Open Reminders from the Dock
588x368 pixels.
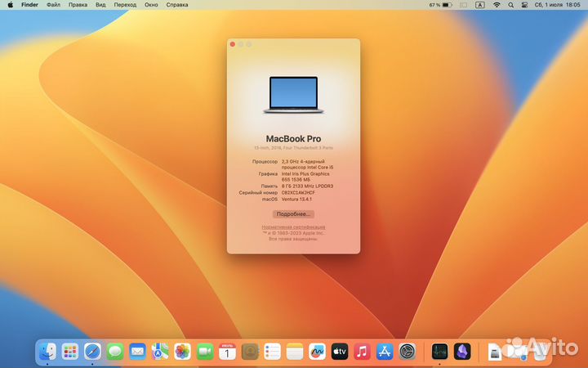tap(272, 352)
